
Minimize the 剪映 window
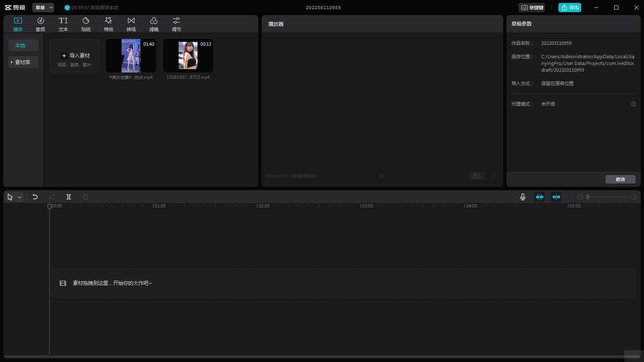[x=596, y=8]
